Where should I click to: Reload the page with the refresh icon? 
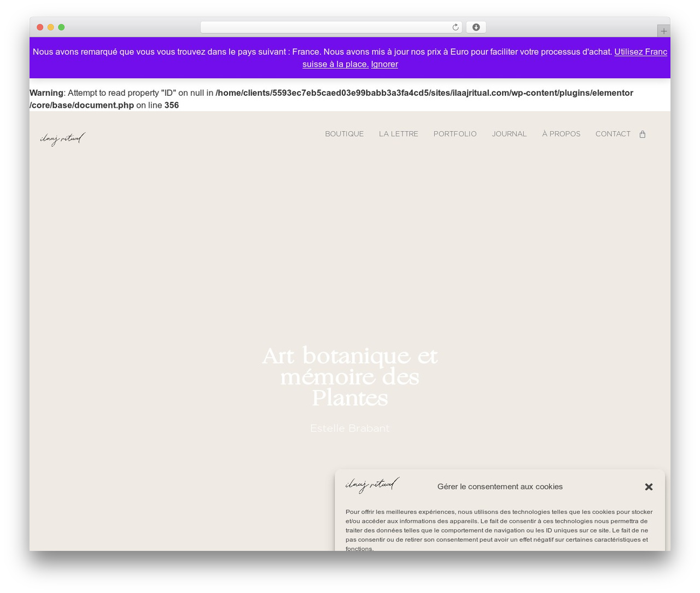tap(455, 27)
